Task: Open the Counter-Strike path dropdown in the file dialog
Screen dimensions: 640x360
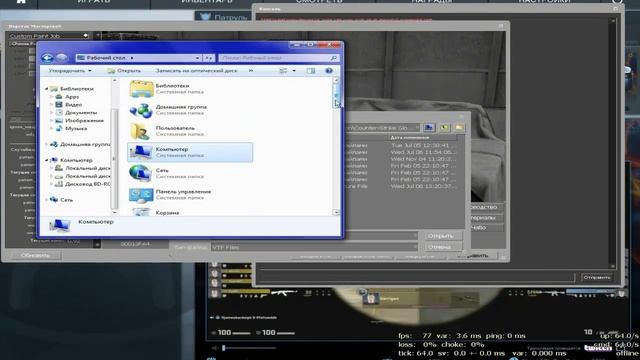Action: click(x=417, y=128)
